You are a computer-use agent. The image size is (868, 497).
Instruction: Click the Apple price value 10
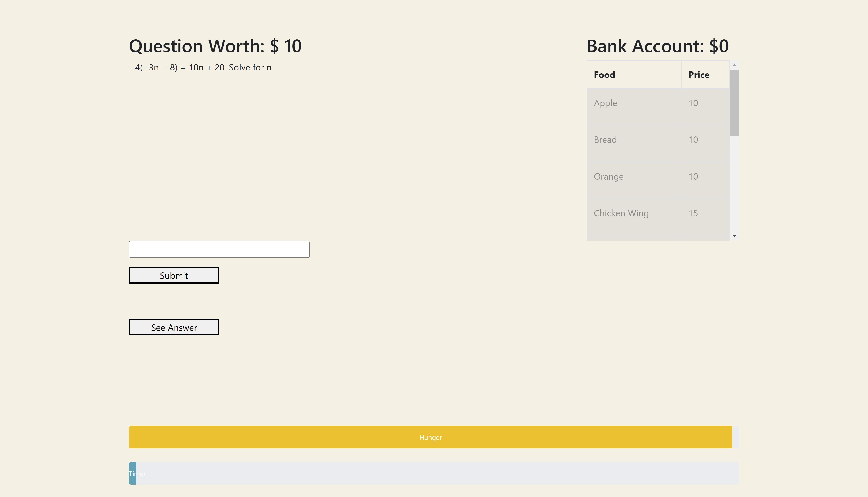[693, 103]
